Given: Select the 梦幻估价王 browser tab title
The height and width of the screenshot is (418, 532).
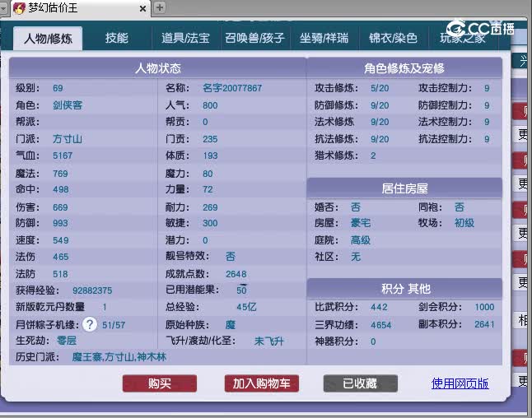Looking at the screenshot, I should pyautogui.click(x=53, y=7).
